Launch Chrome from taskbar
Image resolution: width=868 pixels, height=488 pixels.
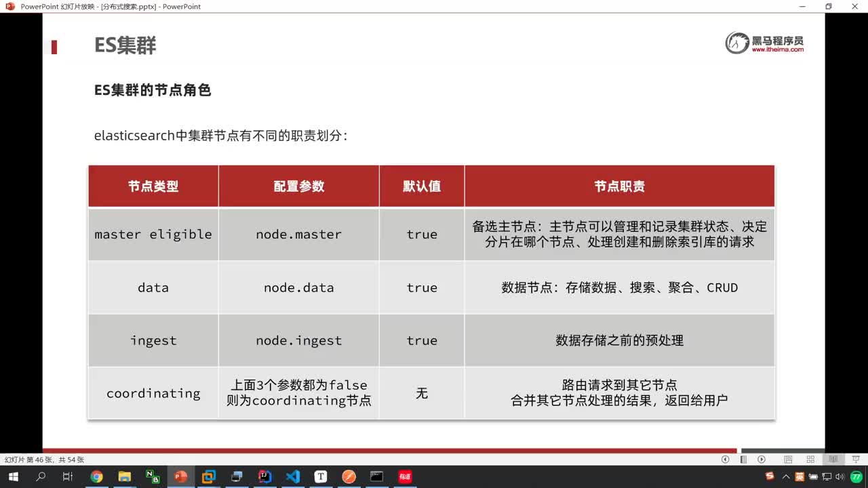click(96, 476)
